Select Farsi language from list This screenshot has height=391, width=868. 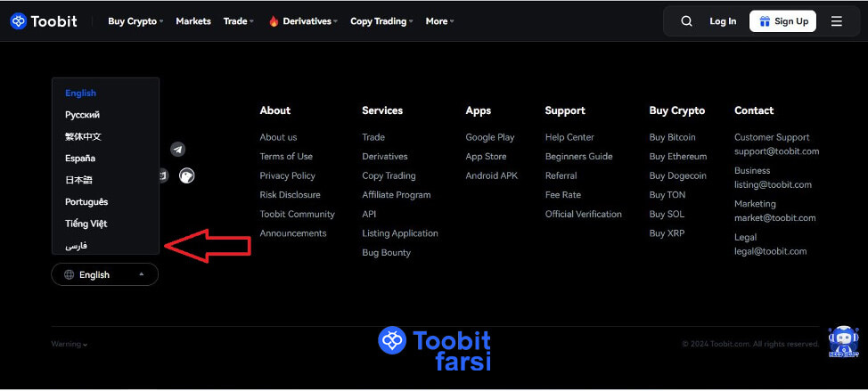(x=77, y=246)
